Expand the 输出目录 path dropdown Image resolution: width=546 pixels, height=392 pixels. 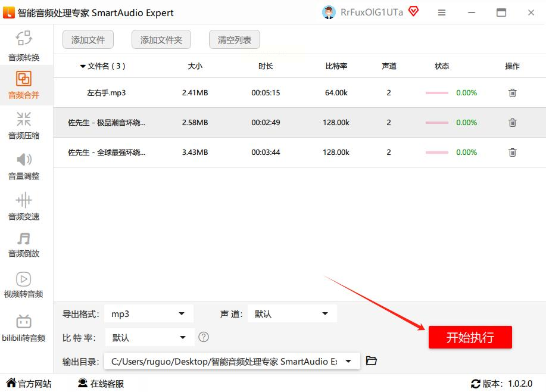tap(232, 362)
